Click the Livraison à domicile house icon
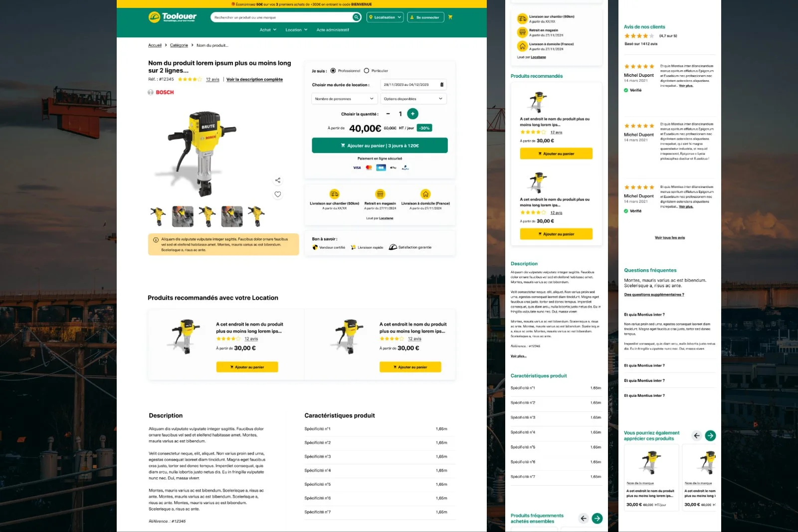This screenshot has height=532, width=798. tap(425, 194)
